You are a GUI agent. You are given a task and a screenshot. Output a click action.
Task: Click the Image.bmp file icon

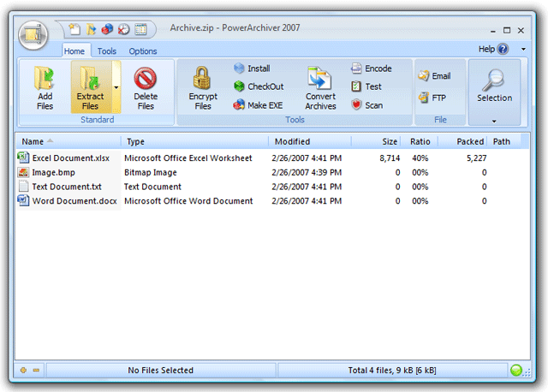click(x=23, y=172)
